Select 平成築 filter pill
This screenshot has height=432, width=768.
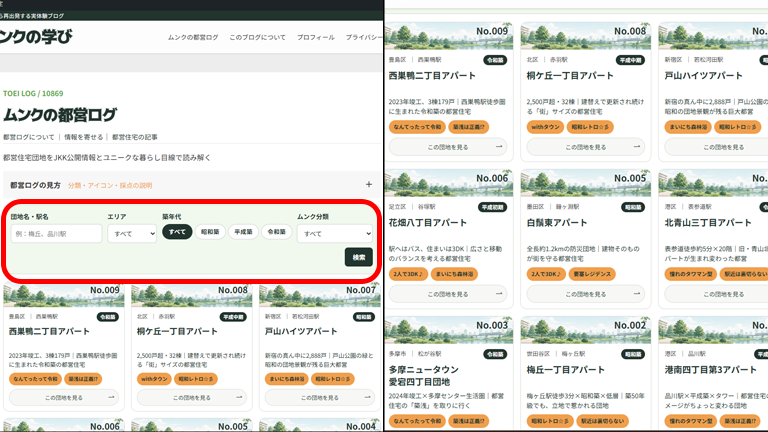tap(243, 232)
